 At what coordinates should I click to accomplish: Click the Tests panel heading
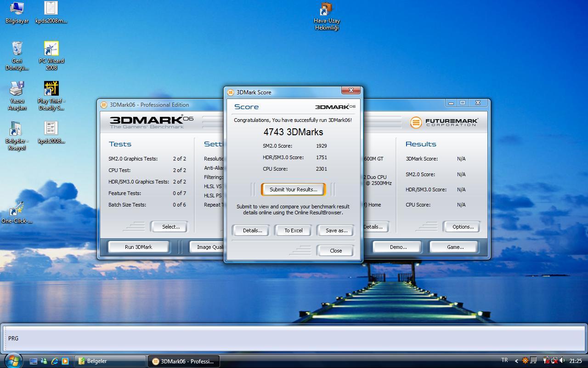pos(120,144)
